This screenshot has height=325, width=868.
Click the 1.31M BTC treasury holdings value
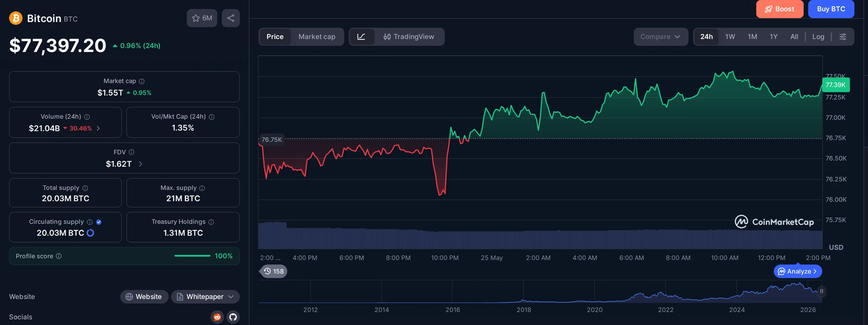coord(183,233)
